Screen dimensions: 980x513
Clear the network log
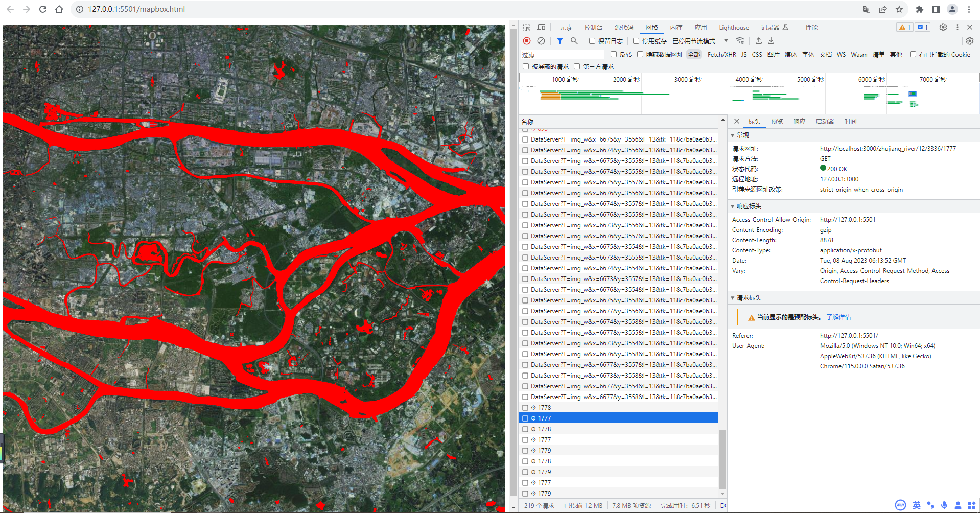click(541, 41)
